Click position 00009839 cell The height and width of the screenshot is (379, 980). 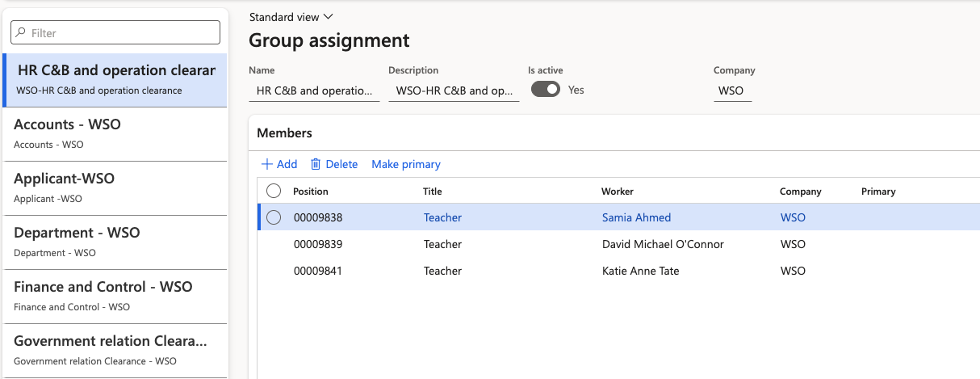pyautogui.click(x=317, y=244)
